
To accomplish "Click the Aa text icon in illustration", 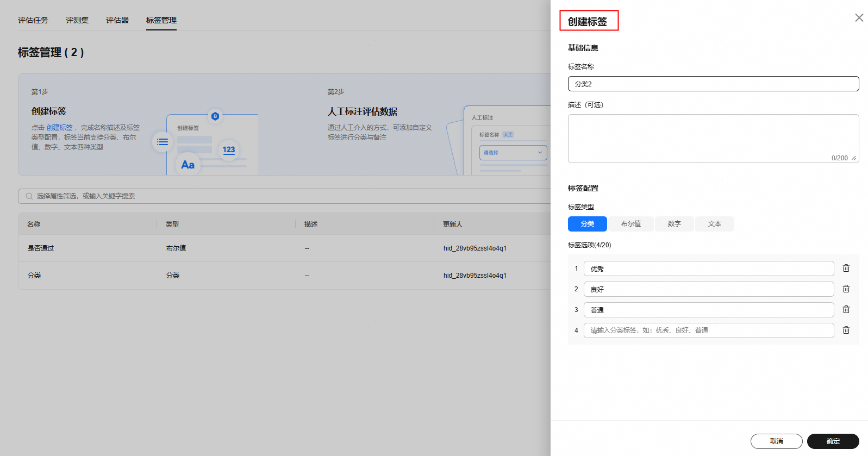I will click(x=188, y=165).
